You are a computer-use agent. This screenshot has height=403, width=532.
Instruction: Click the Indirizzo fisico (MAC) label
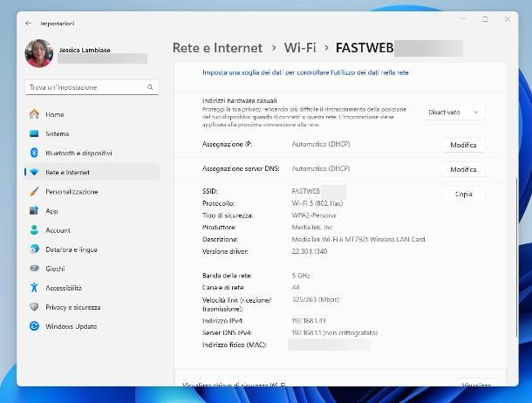(x=234, y=345)
